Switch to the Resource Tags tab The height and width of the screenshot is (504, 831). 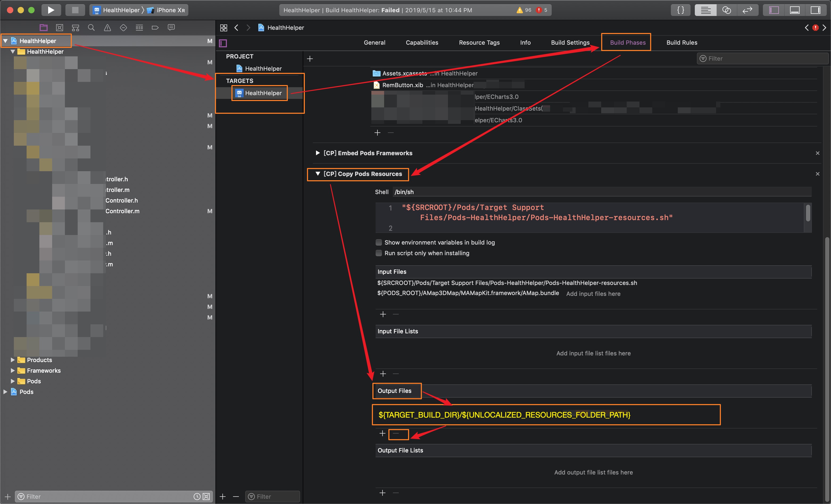coord(479,43)
